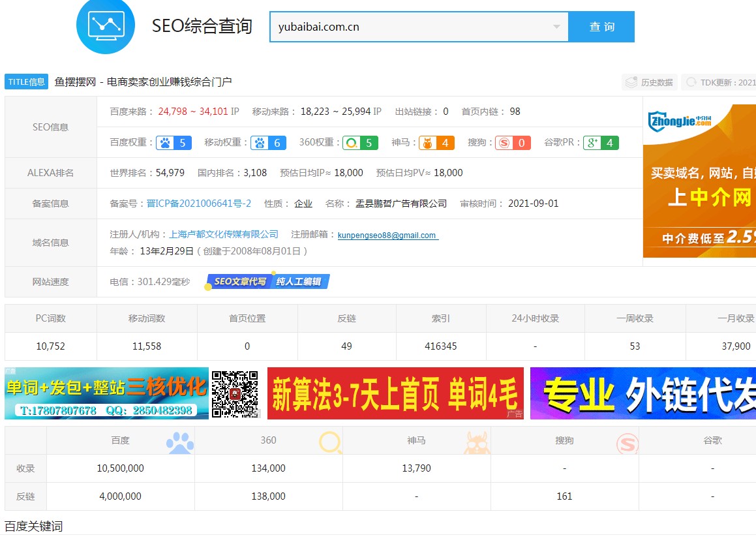This screenshot has width=756, height=546.
Task: Click the 预估日均IP value 18,000
Action: tap(348, 173)
